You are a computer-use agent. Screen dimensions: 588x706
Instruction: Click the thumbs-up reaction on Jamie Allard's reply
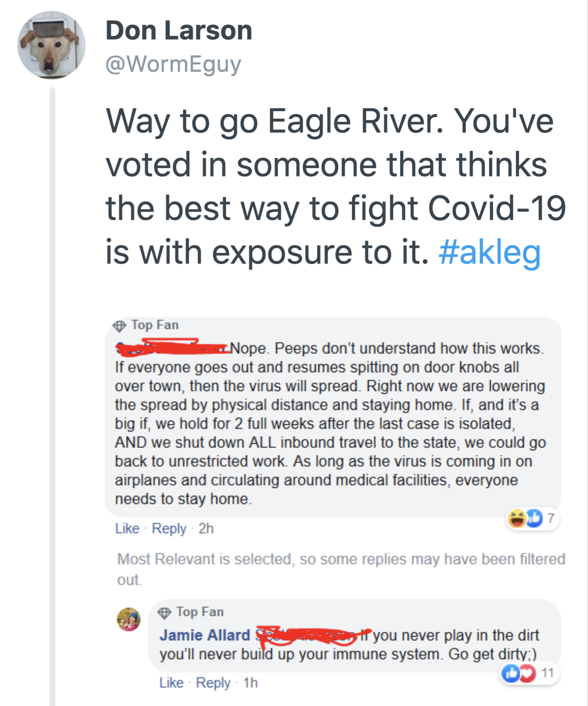[510, 673]
